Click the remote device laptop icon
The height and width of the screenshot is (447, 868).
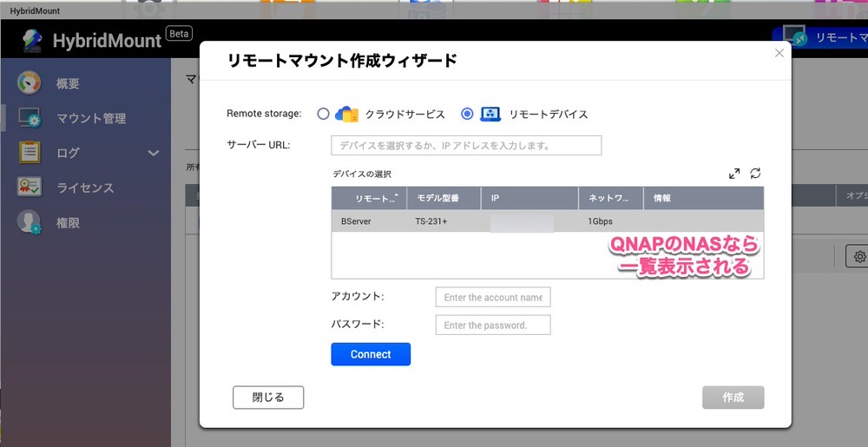tap(490, 114)
